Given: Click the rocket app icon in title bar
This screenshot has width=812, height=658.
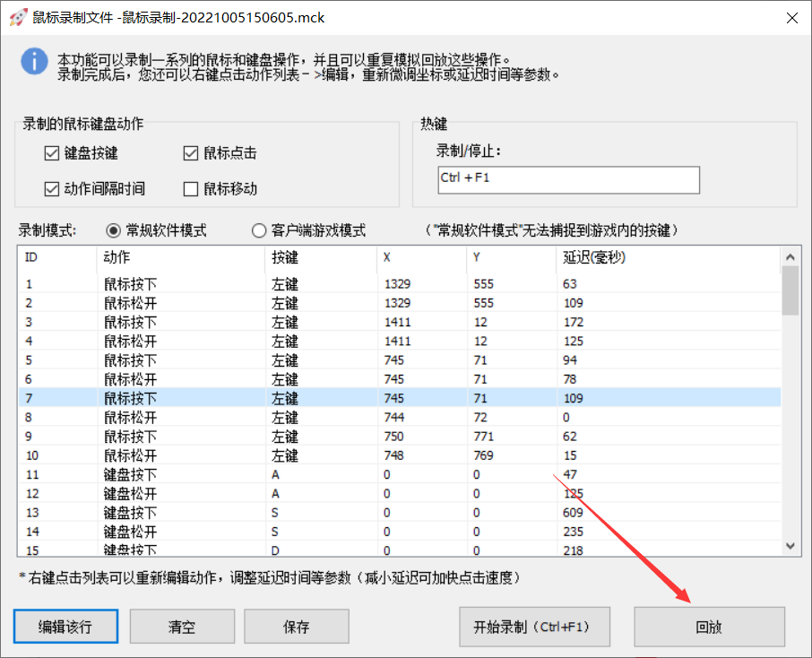Looking at the screenshot, I should point(18,17).
